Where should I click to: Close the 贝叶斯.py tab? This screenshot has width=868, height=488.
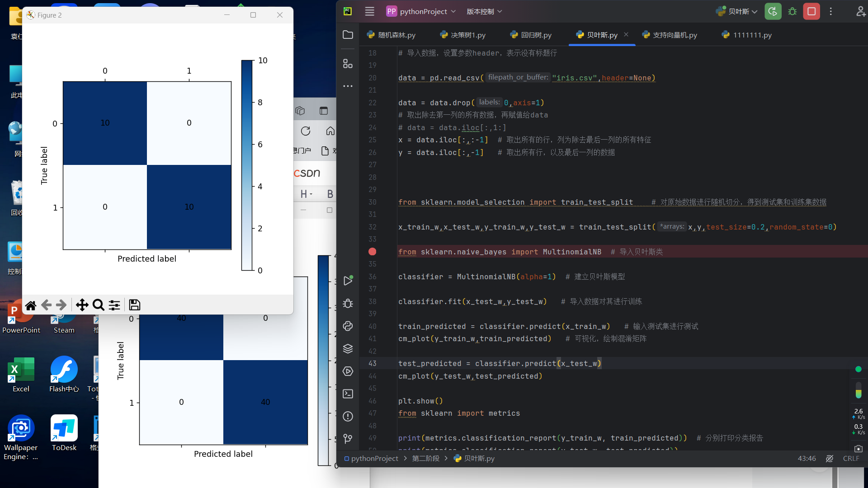click(x=626, y=34)
